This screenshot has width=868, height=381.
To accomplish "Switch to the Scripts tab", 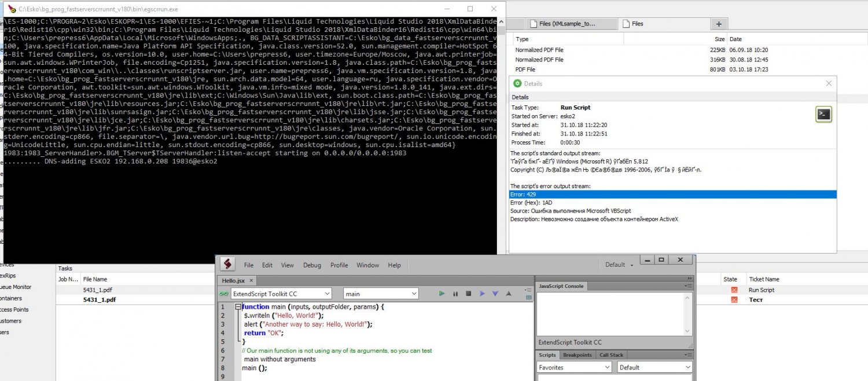I will coord(547,355).
